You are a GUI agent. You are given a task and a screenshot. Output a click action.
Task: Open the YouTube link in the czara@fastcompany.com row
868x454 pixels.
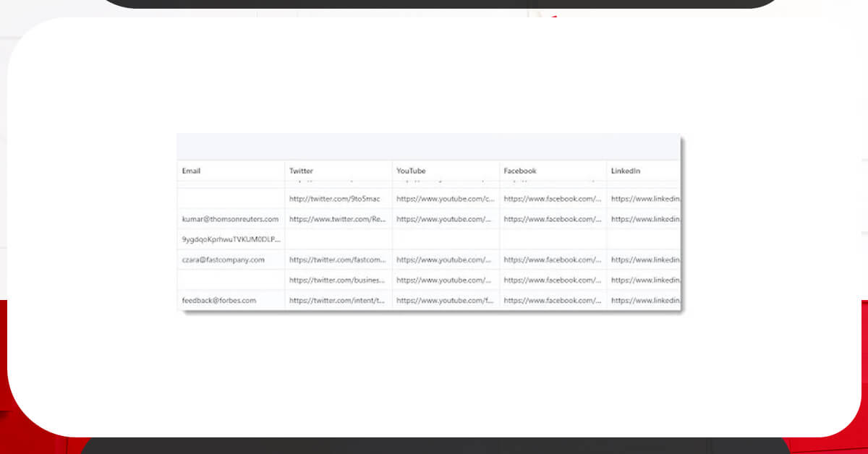pyautogui.click(x=444, y=259)
